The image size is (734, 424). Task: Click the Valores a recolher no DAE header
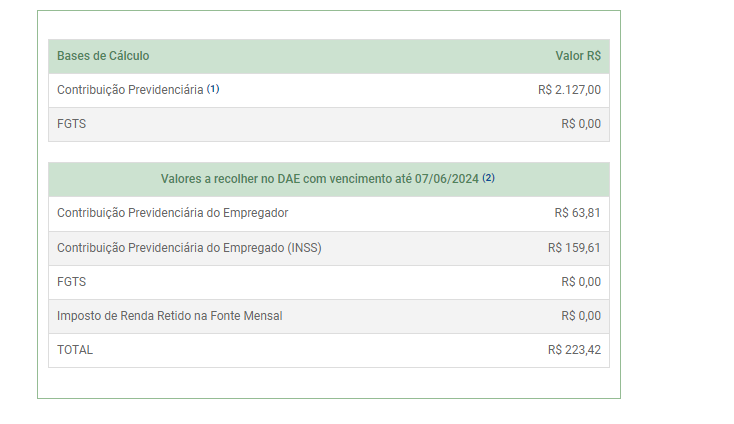320,179
